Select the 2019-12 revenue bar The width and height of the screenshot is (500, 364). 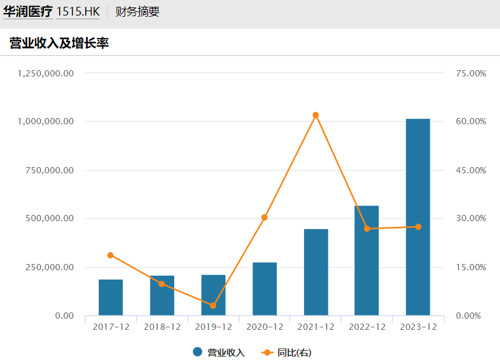pyautogui.click(x=213, y=295)
